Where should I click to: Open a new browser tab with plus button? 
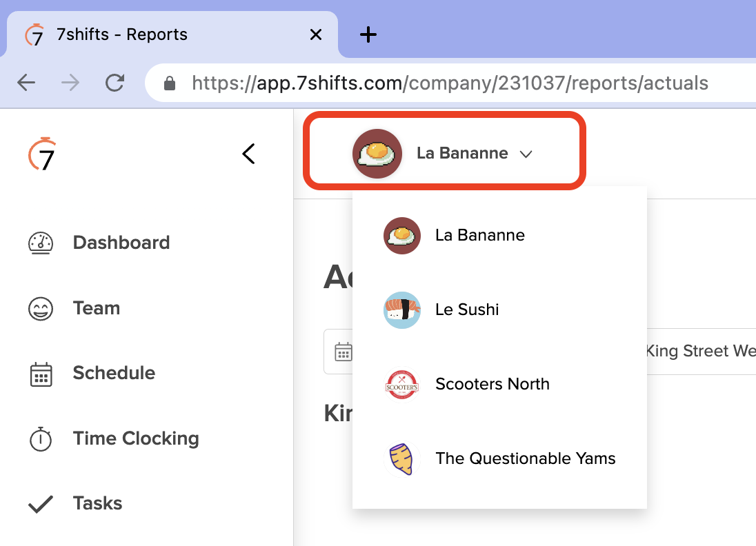tap(369, 34)
